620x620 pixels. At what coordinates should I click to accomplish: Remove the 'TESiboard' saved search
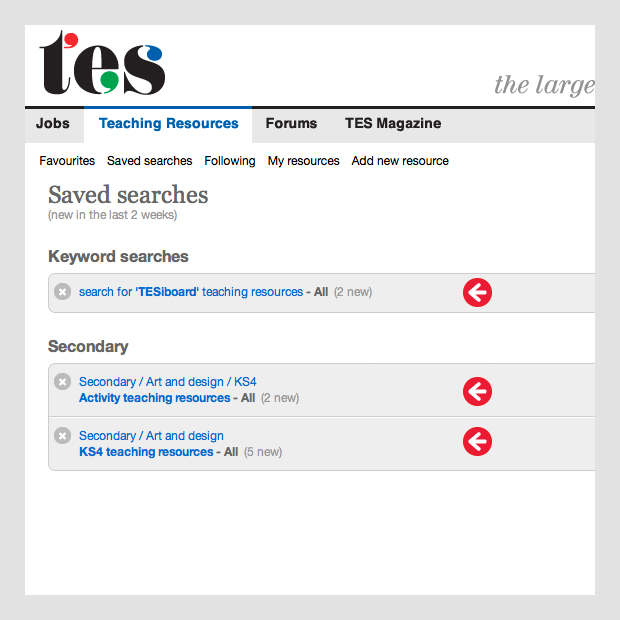[62, 292]
